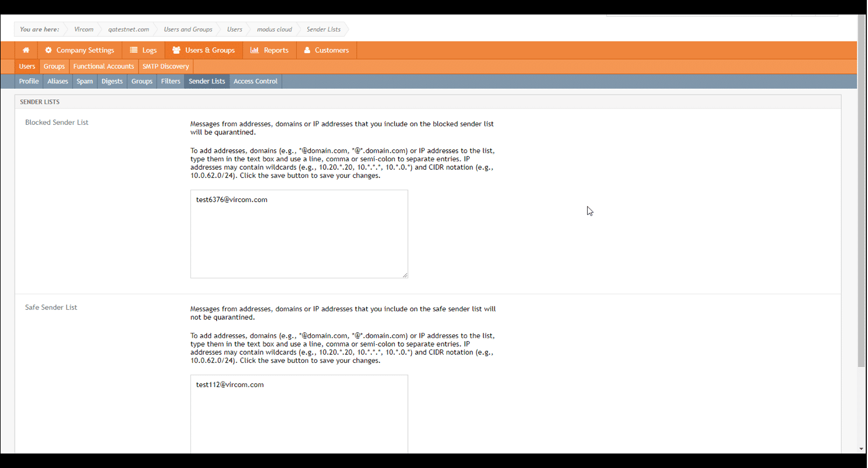Switch to the Digests tab
This screenshot has height=468, width=868.
pos(112,81)
